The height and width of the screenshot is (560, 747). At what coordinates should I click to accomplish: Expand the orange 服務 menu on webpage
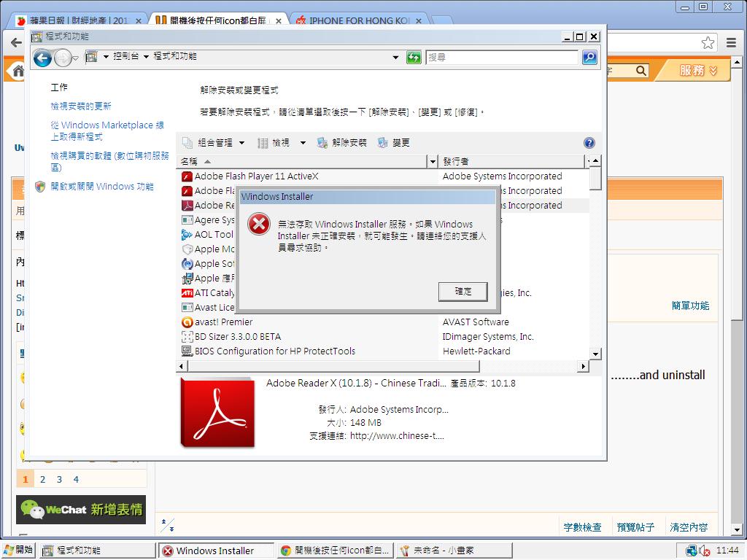(698, 71)
